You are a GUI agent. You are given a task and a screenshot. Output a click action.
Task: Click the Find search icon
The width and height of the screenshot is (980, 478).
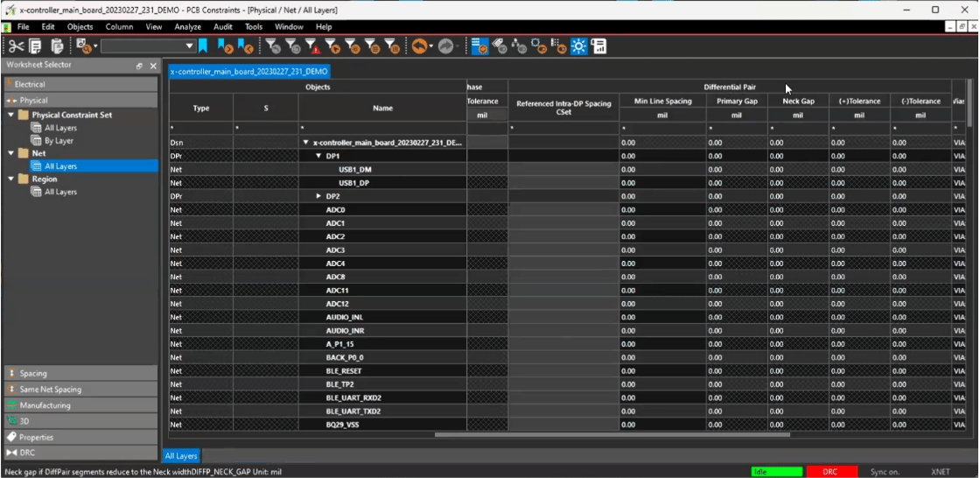tap(84, 46)
